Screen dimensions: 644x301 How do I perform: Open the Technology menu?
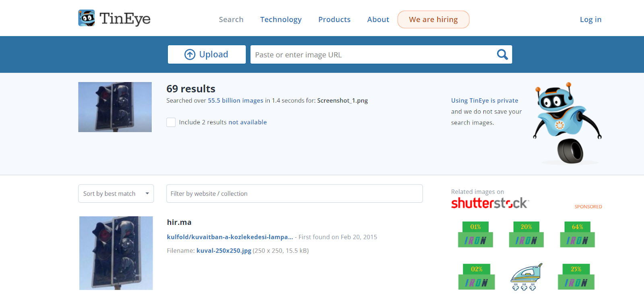point(281,19)
